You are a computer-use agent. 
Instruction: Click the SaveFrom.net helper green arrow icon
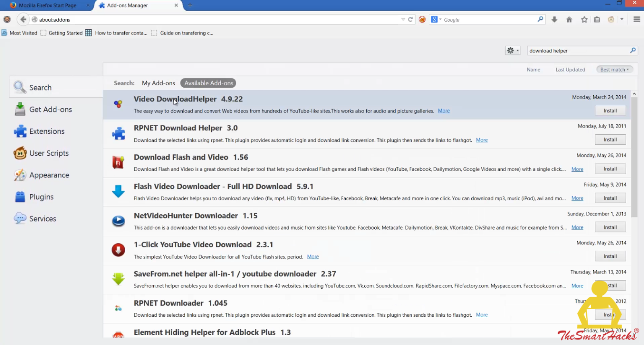tap(118, 279)
